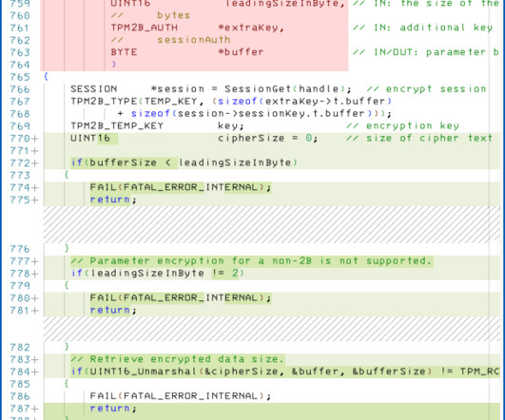The height and width of the screenshot is (420, 505).
Task: Click the 'BYTE *buffer' parameter on line 763
Action: tap(187, 52)
